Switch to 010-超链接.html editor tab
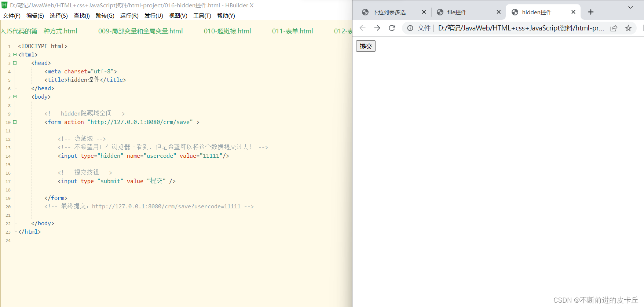Screen dimensions: 644x307 coord(227,31)
